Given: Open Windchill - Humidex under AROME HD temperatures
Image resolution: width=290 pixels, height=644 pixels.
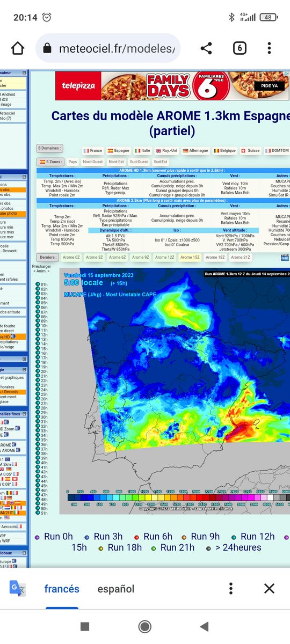Looking at the screenshot, I should (x=62, y=192).
